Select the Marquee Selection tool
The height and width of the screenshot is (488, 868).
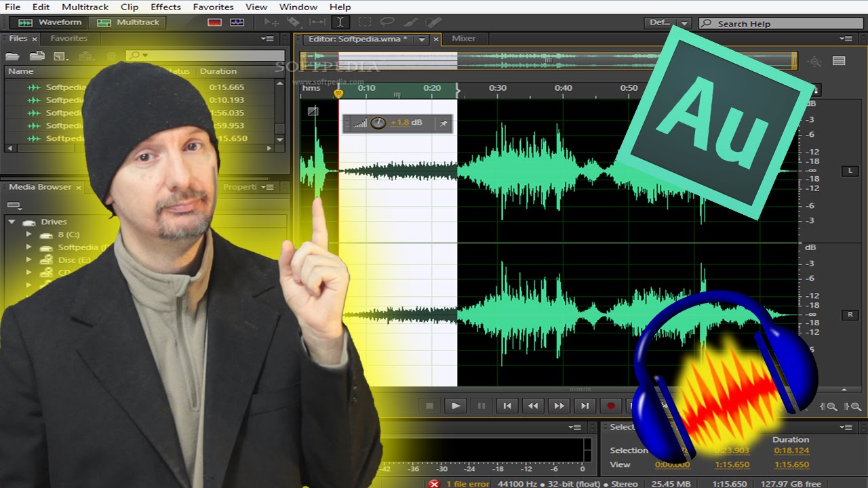(x=365, y=22)
